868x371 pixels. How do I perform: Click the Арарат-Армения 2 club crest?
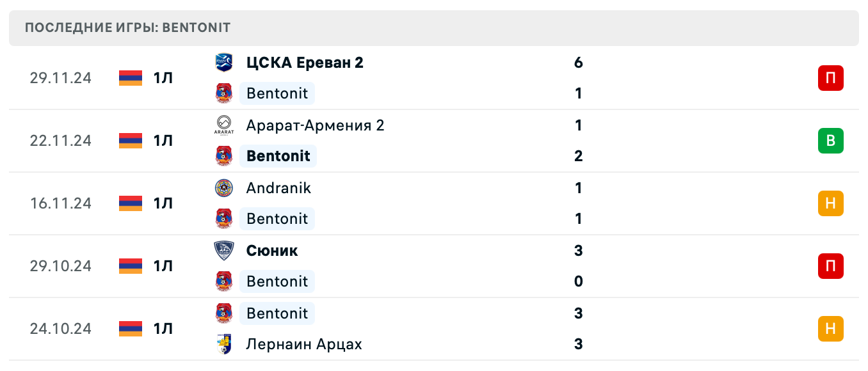224,125
